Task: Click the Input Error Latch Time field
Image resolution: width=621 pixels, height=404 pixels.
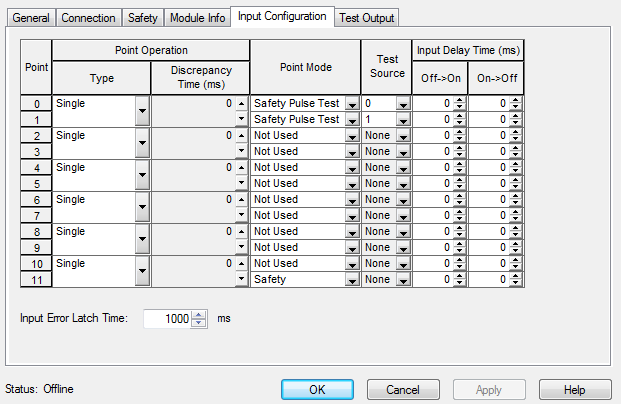Action: tap(166, 319)
